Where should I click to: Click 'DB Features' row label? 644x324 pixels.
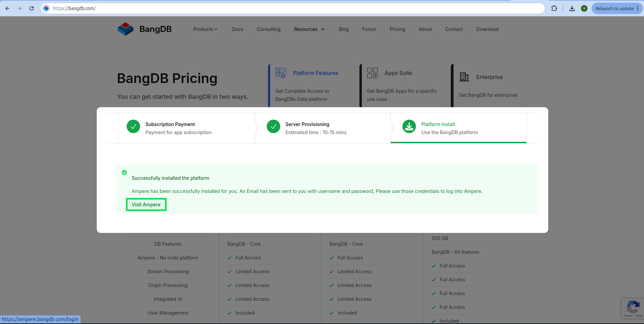coord(168,244)
